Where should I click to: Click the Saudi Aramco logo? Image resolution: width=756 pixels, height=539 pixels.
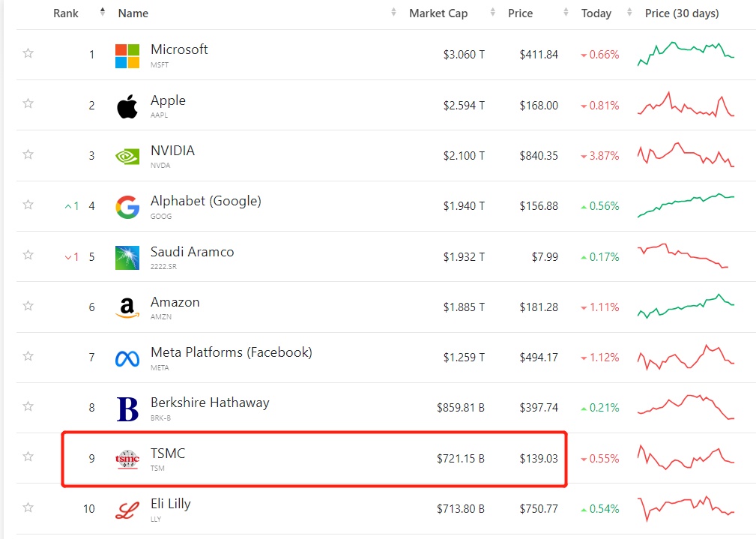127,257
